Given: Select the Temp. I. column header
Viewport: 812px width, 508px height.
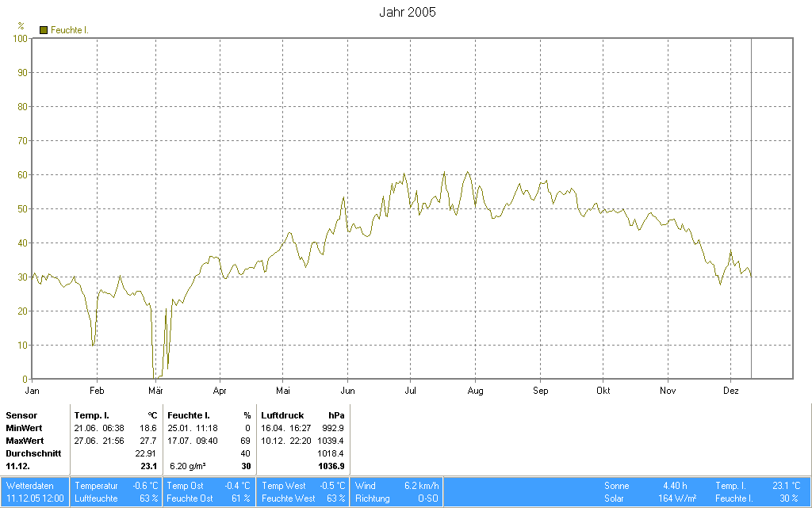Looking at the screenshot, I should (91, 415).
